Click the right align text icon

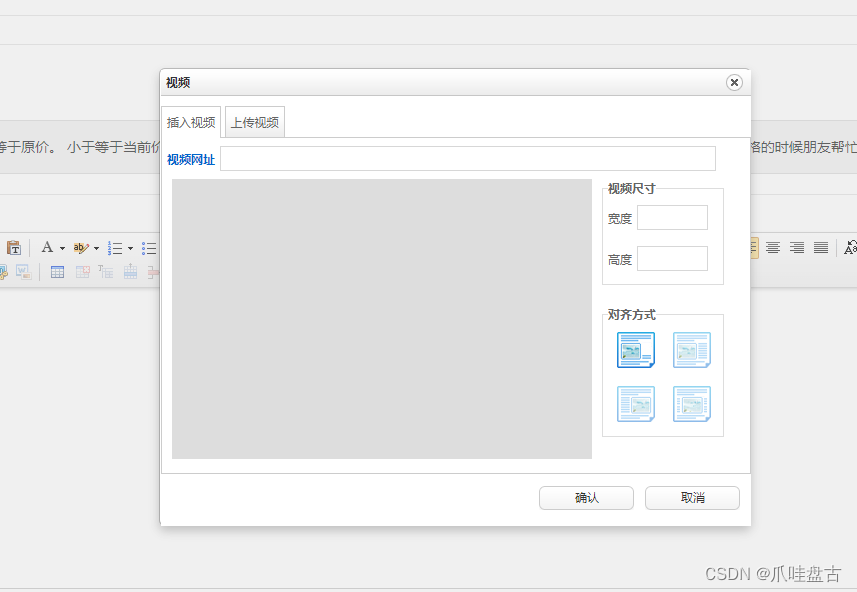pos(796,248)
